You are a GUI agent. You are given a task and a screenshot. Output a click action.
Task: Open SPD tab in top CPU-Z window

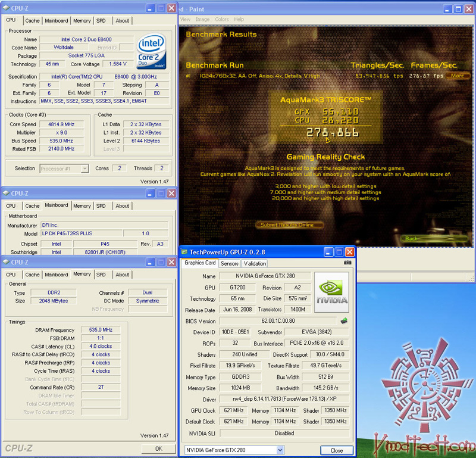click(101, 21)
